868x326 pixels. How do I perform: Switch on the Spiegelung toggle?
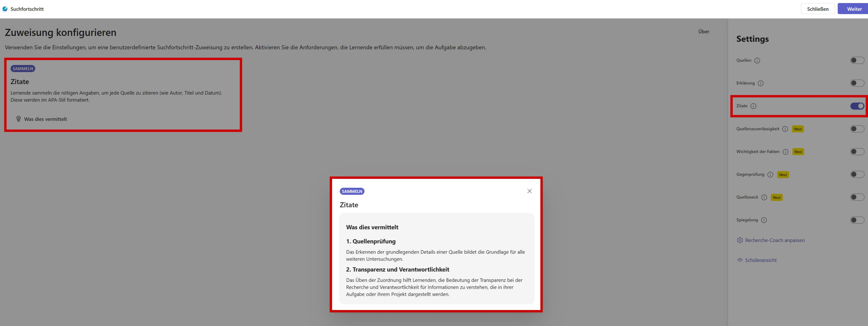pyautogui.click(x=857, y=220)
